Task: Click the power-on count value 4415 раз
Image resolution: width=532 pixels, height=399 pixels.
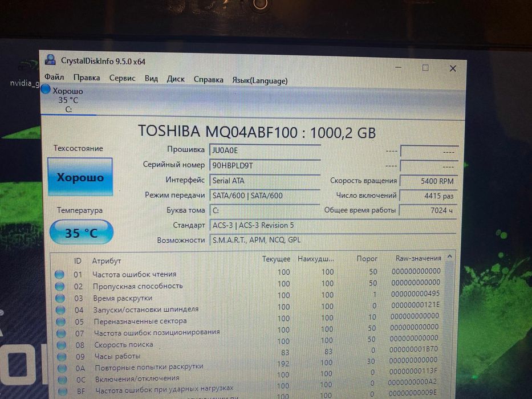Action: tap(429, 196)
